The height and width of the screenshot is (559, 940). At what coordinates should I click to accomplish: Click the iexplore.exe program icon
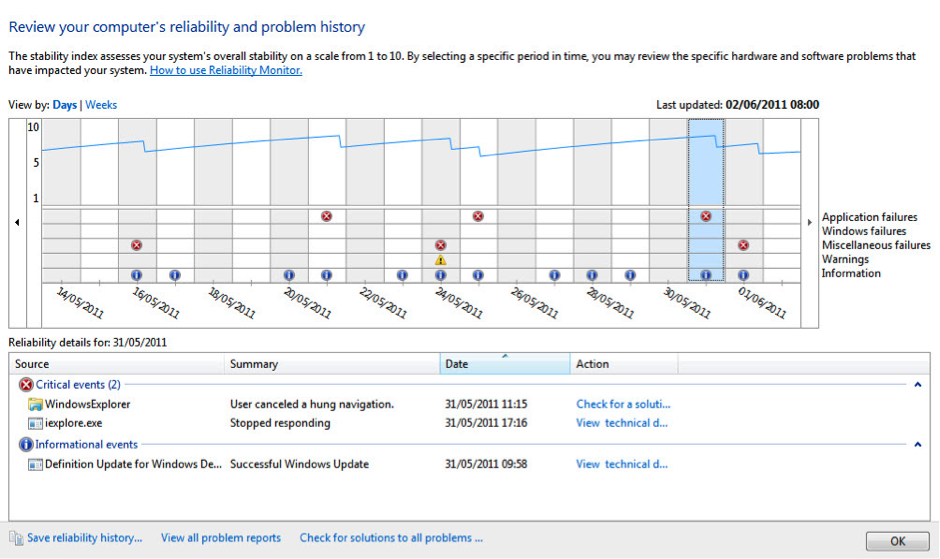(x=36, y=423)
